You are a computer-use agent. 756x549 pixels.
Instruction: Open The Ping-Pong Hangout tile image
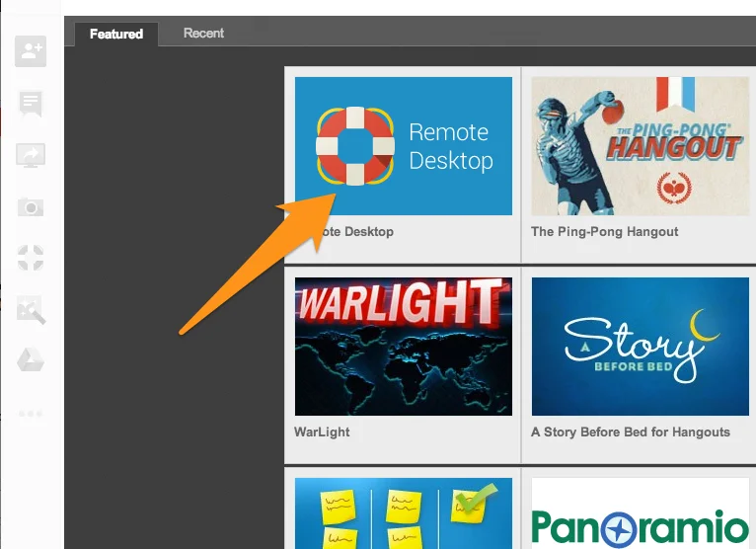coord(640,146)
